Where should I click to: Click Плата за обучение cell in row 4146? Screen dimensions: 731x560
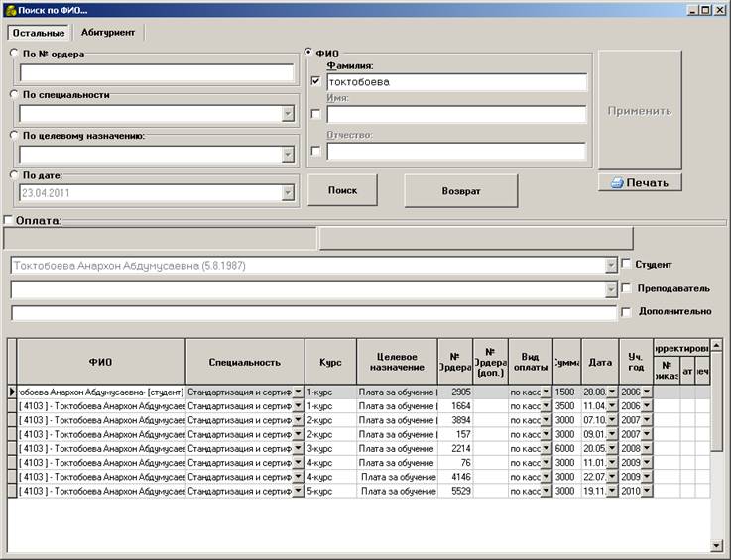coord(397,477)
